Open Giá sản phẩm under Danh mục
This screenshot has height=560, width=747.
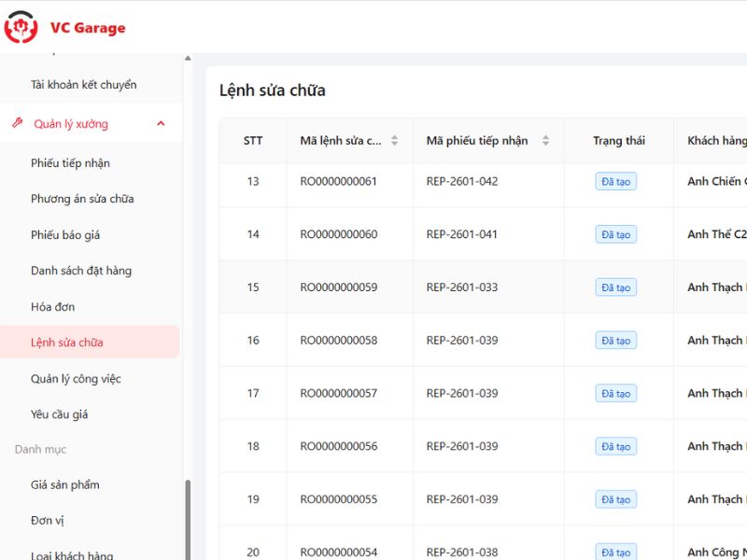coord(64,485)
